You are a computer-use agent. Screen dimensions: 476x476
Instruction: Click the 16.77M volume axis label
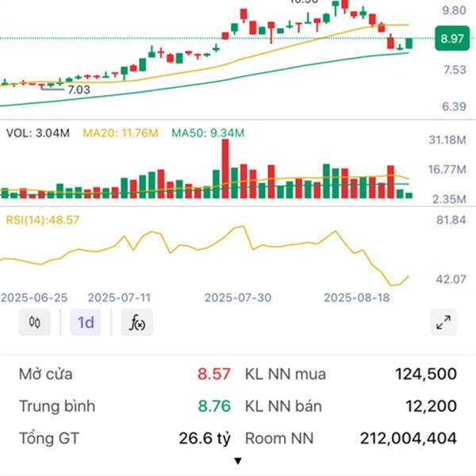coord(447,170)
